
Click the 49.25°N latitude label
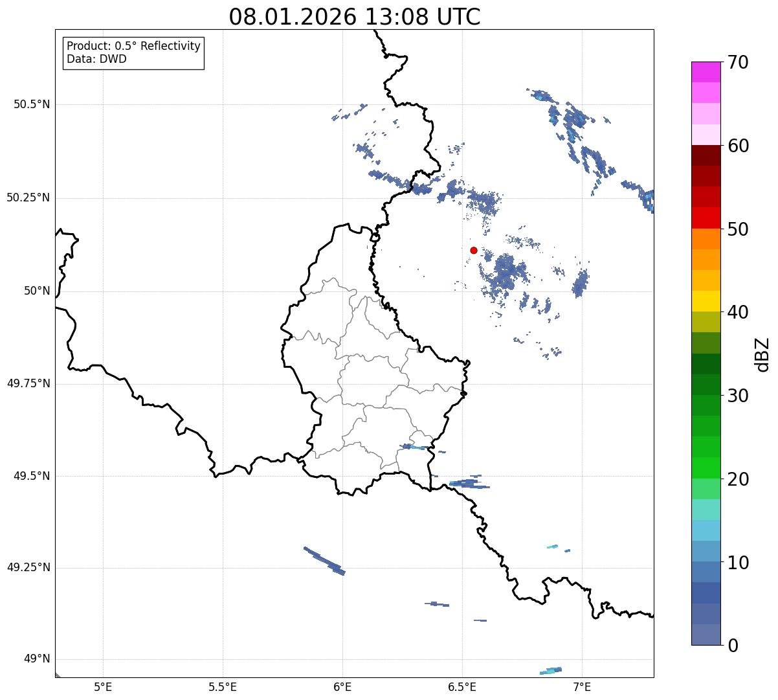[x=28, y=568]
